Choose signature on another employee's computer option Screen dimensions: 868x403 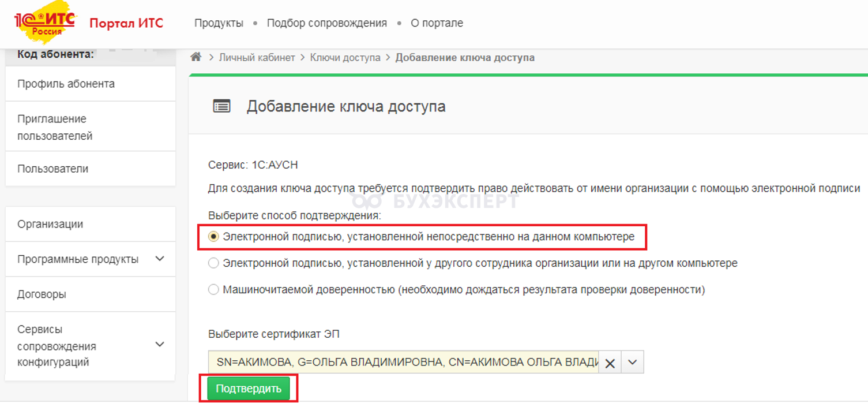[x=213, y=263]
